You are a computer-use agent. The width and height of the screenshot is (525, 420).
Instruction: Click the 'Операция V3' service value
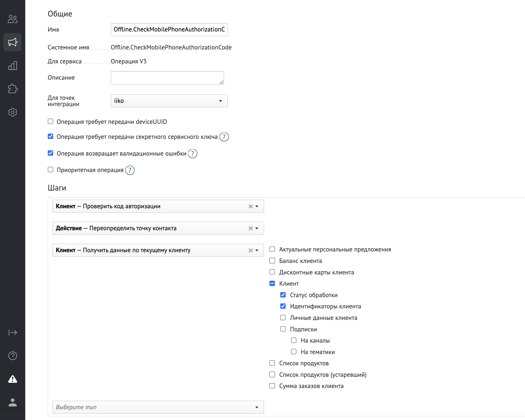(128, 61)
